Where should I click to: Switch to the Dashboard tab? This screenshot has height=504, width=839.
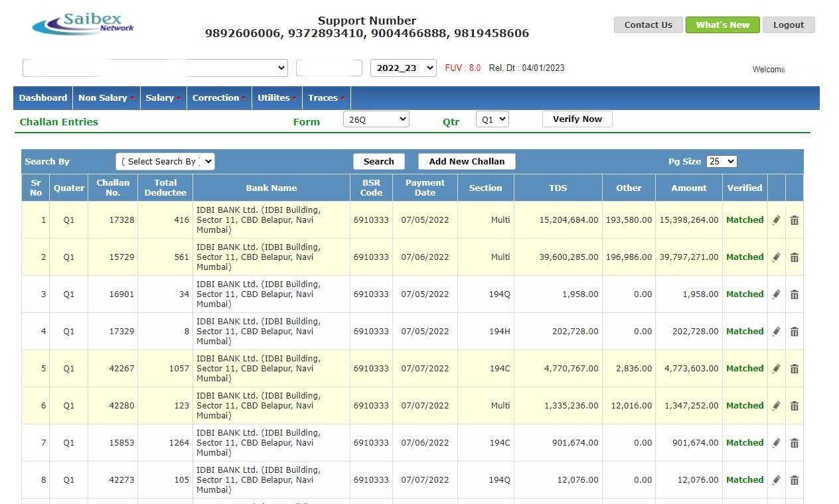[42, 97]
